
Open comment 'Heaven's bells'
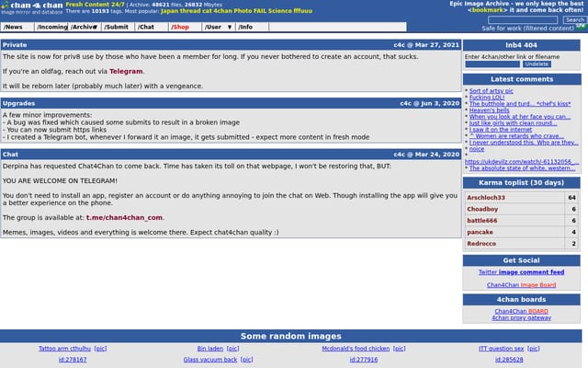point(489,110)
